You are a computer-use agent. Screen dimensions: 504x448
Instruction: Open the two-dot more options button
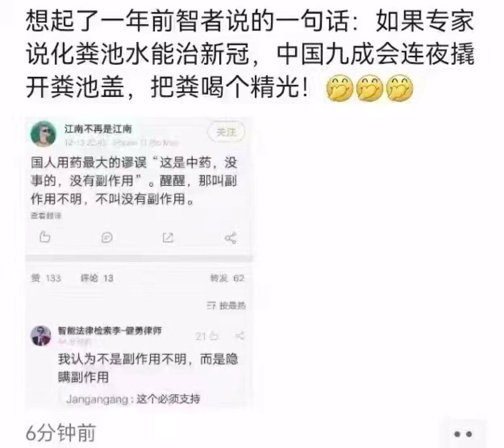click(463, 434)
